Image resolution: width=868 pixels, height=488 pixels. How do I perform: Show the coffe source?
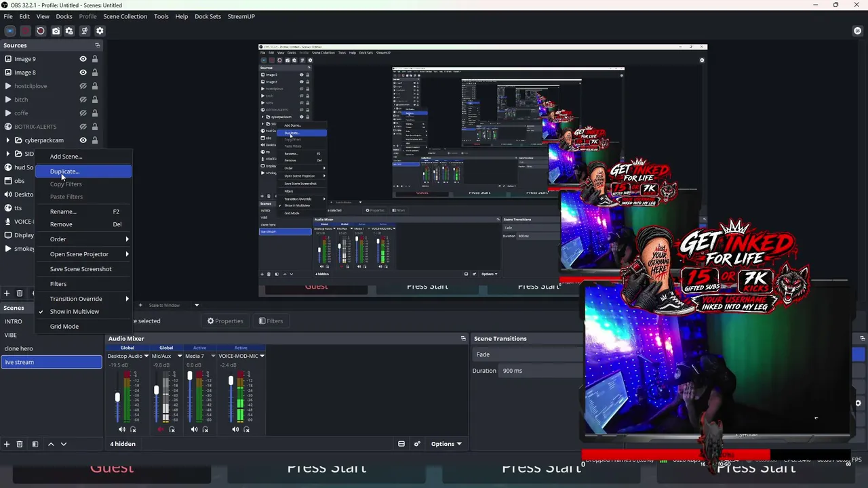(83, 113)
